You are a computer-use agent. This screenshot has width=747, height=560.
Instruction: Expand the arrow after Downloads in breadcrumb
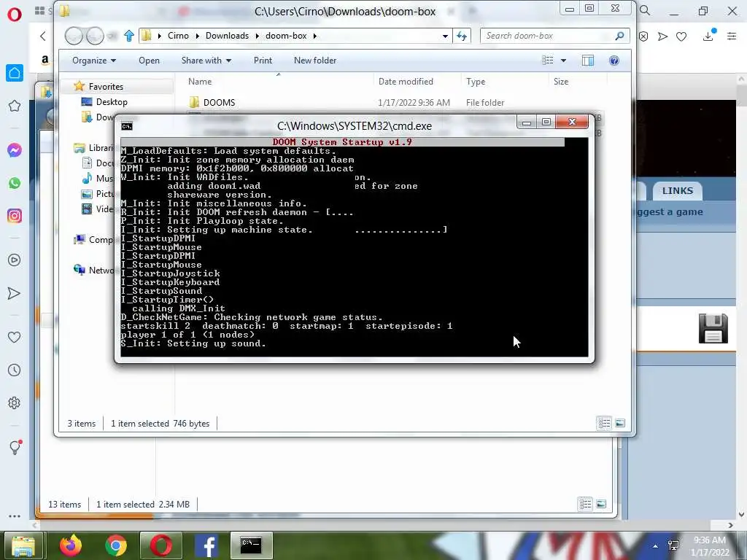pos(258,36)
